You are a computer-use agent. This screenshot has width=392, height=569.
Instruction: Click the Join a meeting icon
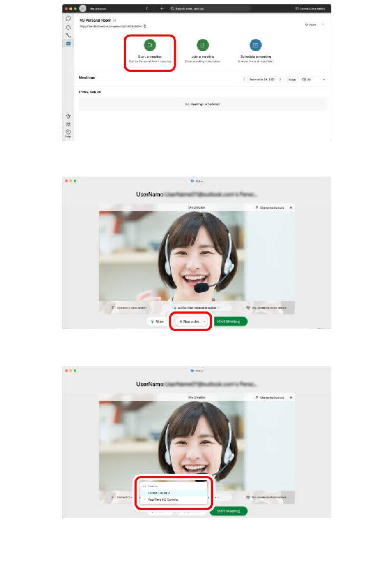coord(203,45)
